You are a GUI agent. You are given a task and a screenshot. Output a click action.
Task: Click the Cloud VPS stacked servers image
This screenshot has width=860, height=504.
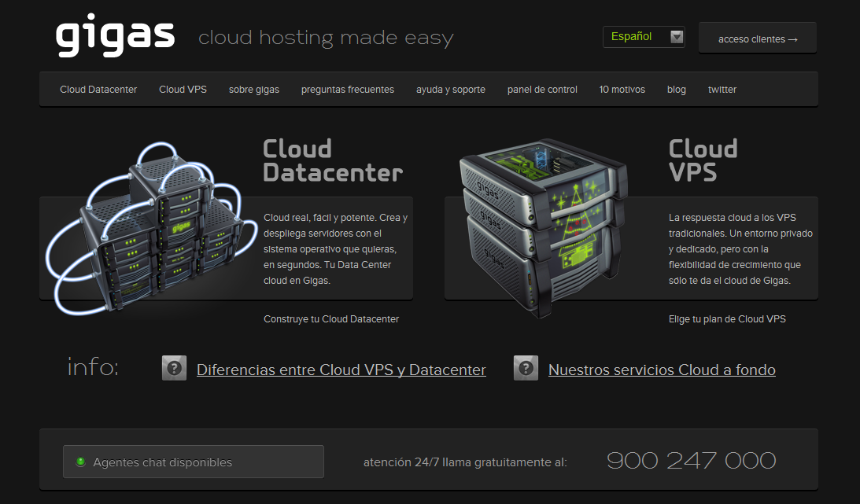[x=544, y=227]
